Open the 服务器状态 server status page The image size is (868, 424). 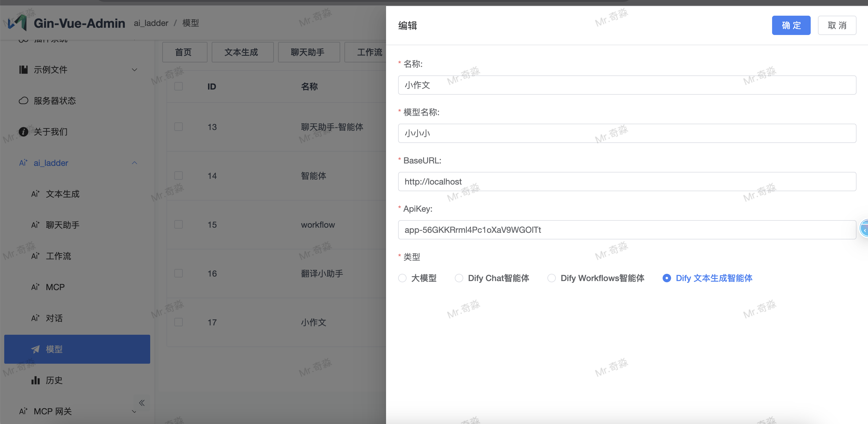54,100
